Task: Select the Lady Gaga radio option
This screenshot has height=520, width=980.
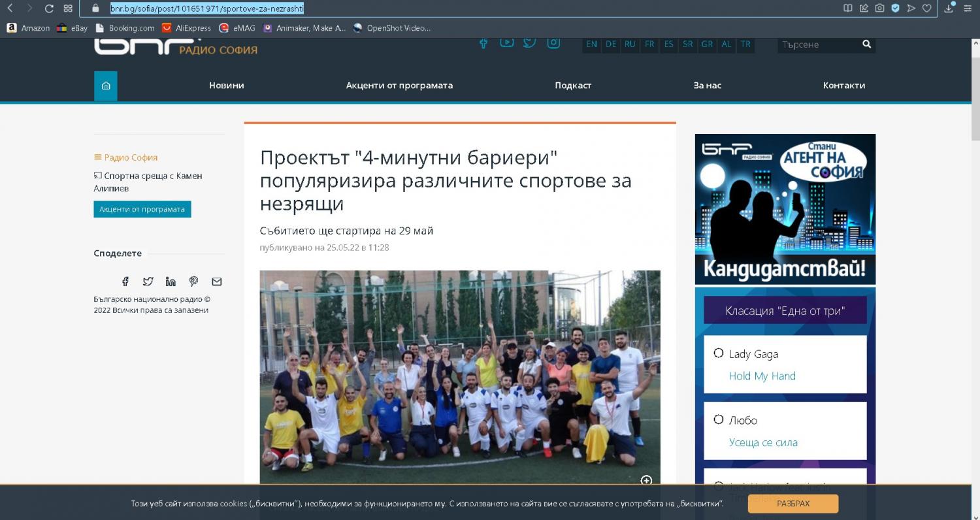Action: [719, 353]
